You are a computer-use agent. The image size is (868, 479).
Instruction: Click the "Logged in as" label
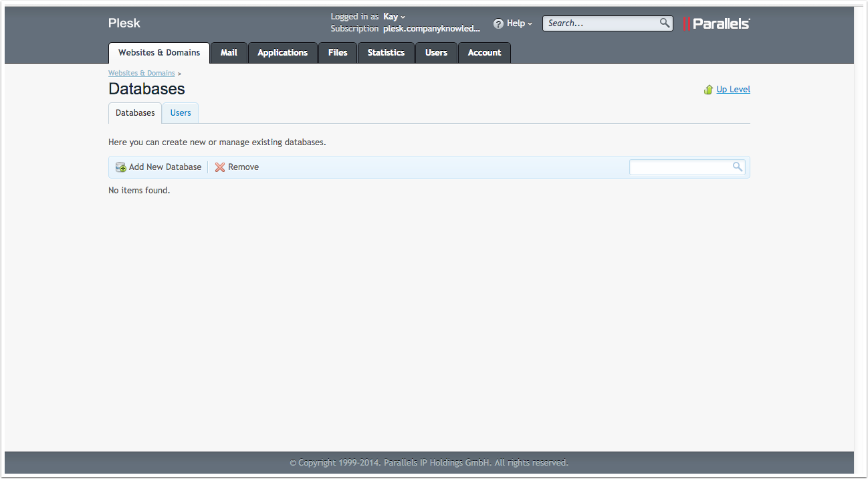(354, 17)
